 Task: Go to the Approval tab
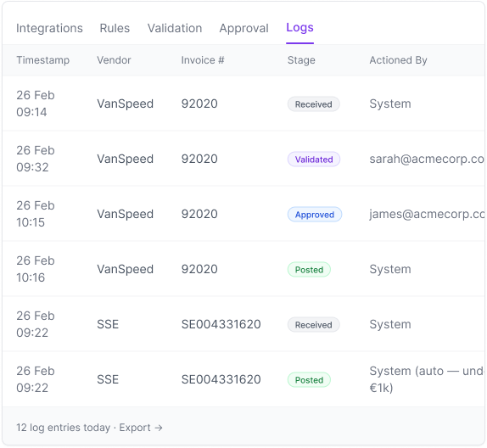243,28
